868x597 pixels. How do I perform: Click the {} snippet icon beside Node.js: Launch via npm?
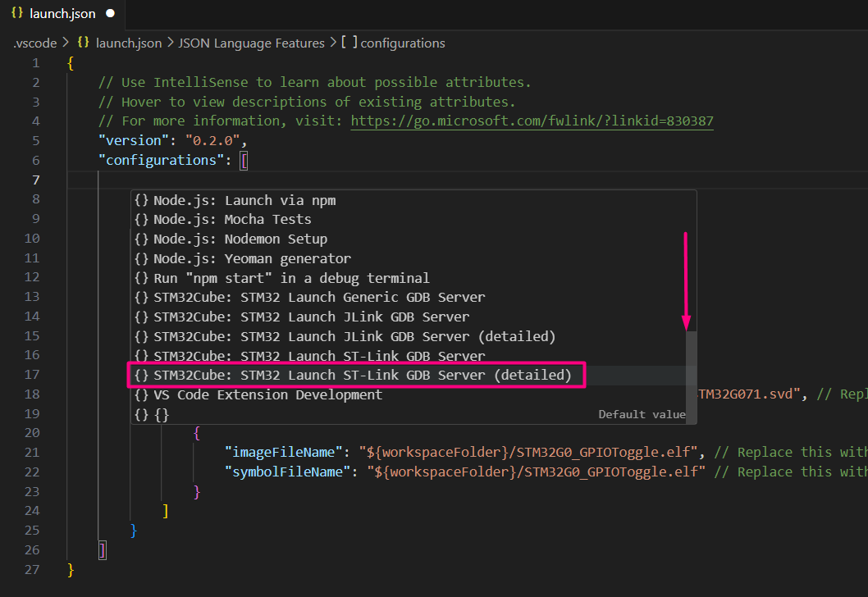(140, 199)
